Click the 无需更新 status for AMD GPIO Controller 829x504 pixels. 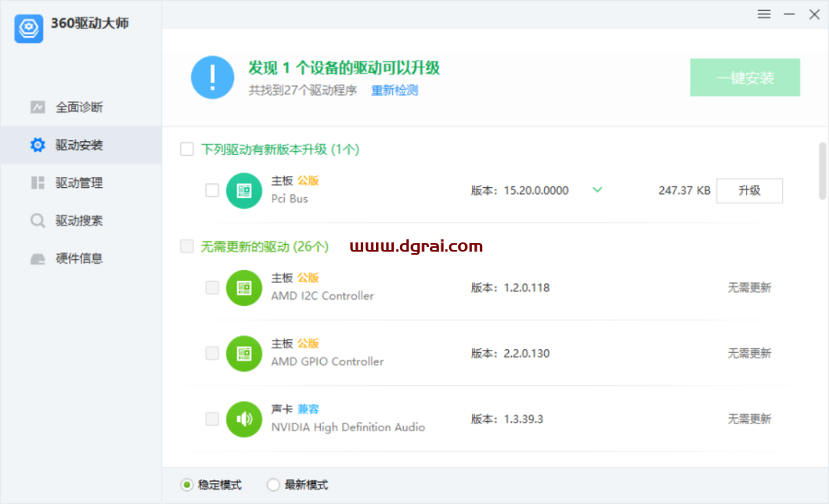pos(750,354)
